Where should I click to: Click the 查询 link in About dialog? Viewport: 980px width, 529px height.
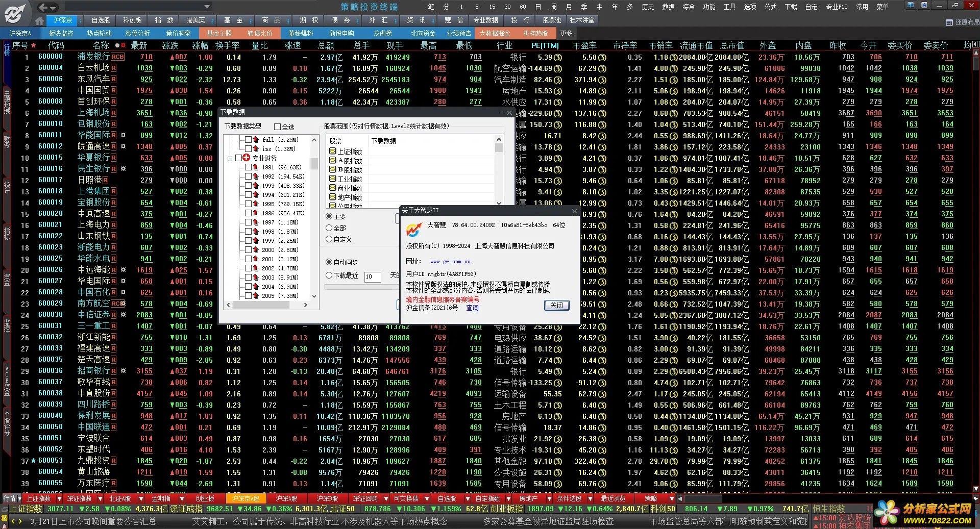coord(472,308)
